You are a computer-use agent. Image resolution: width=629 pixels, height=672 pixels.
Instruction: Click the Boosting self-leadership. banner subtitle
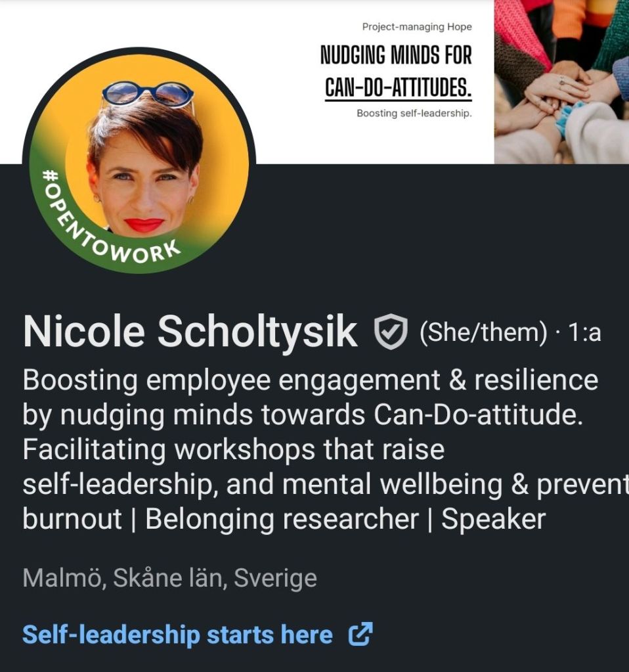tap(414, 114)
